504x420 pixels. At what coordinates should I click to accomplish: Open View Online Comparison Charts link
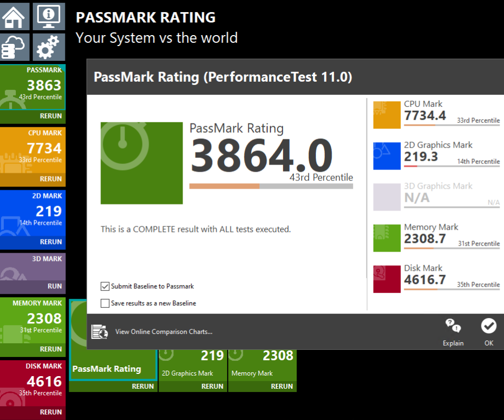pyautogui.click(x=163, y=332)
